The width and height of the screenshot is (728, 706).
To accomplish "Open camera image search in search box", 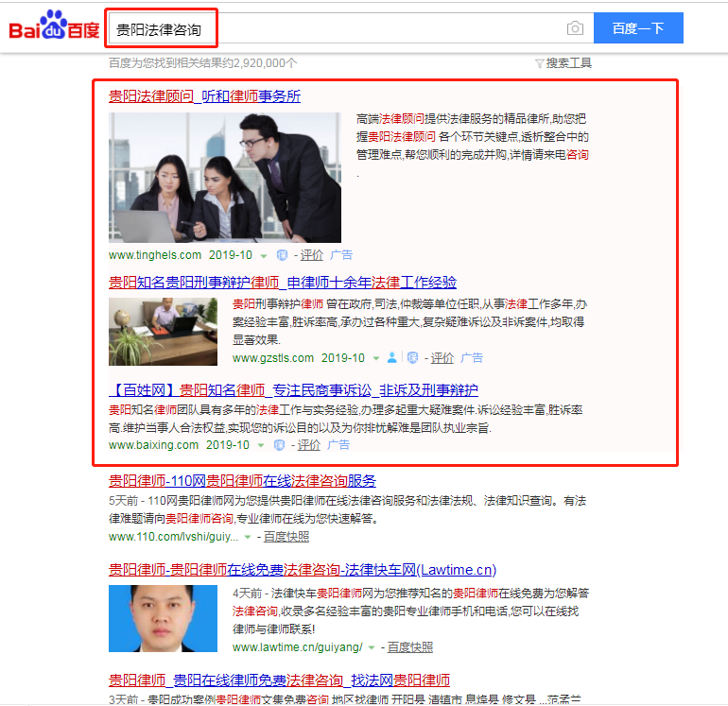I will [575, 28].
